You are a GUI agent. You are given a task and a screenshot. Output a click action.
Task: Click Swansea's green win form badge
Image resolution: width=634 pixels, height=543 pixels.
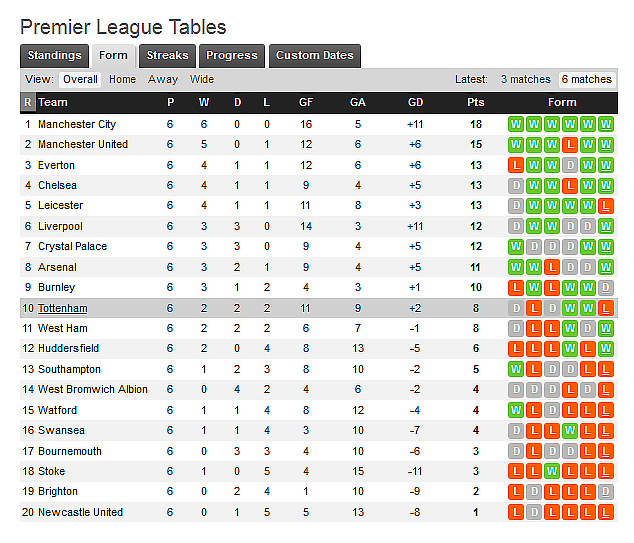(x=570, y=430)
